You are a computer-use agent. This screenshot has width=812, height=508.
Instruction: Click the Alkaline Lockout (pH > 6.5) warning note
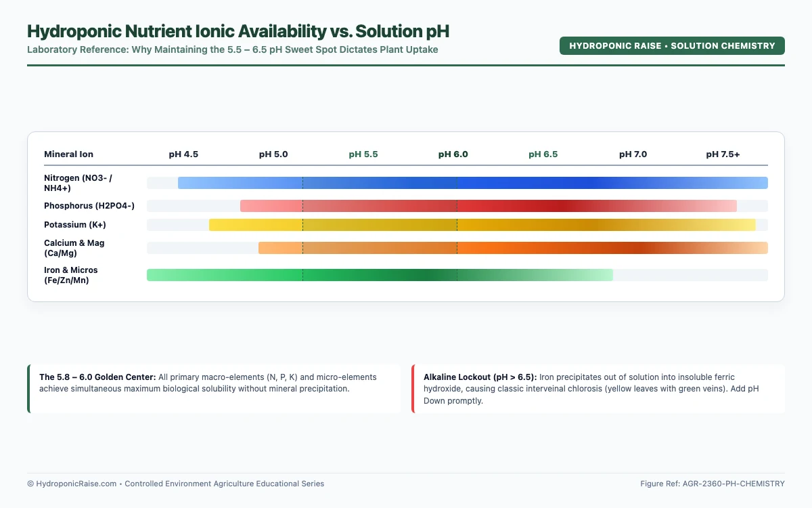(598, 389)
